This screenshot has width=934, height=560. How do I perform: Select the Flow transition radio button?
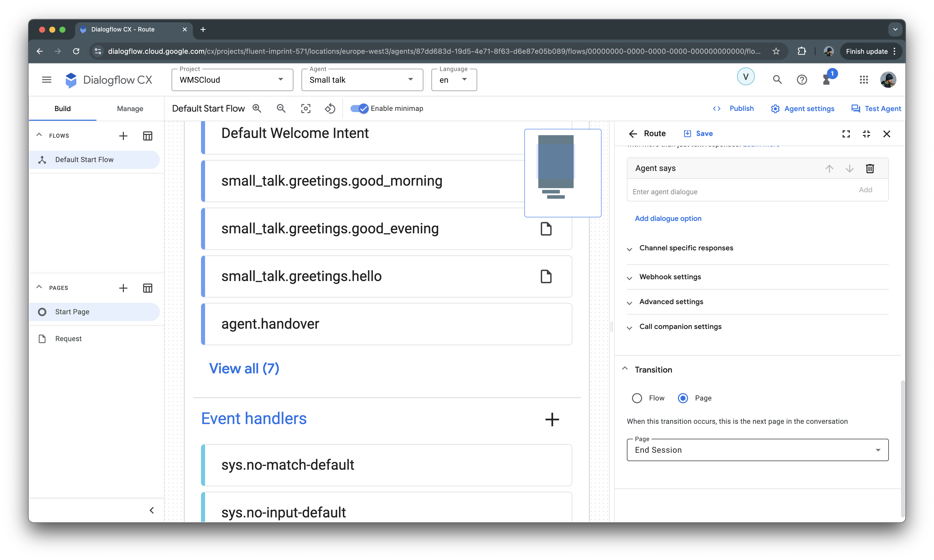click(x=637, y=398)
